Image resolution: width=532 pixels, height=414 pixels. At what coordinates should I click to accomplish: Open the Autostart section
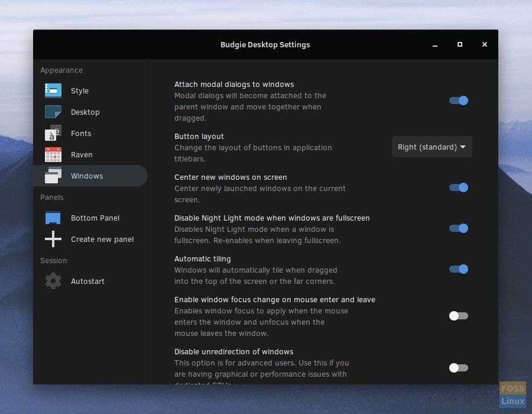click(90, 282)
